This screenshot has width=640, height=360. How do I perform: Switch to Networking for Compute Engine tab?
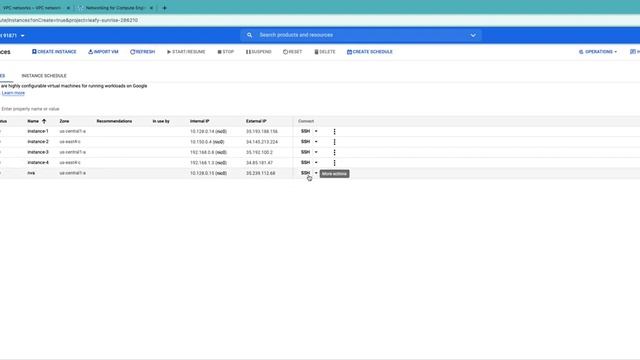click(116, 8)
